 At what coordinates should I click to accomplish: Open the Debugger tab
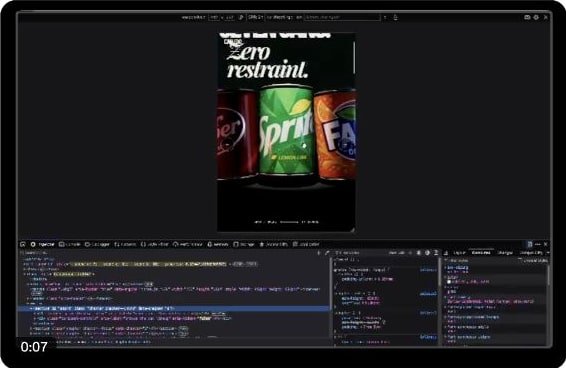(97, 244)
